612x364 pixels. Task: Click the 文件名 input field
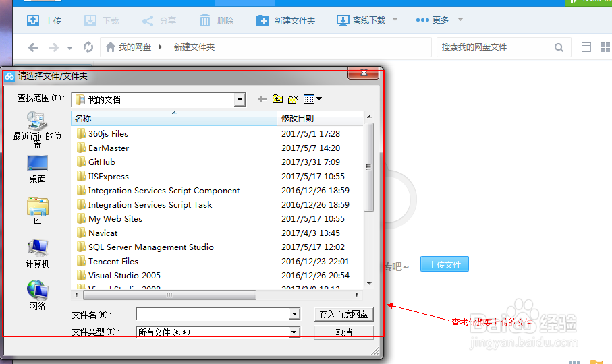[213, 313]
